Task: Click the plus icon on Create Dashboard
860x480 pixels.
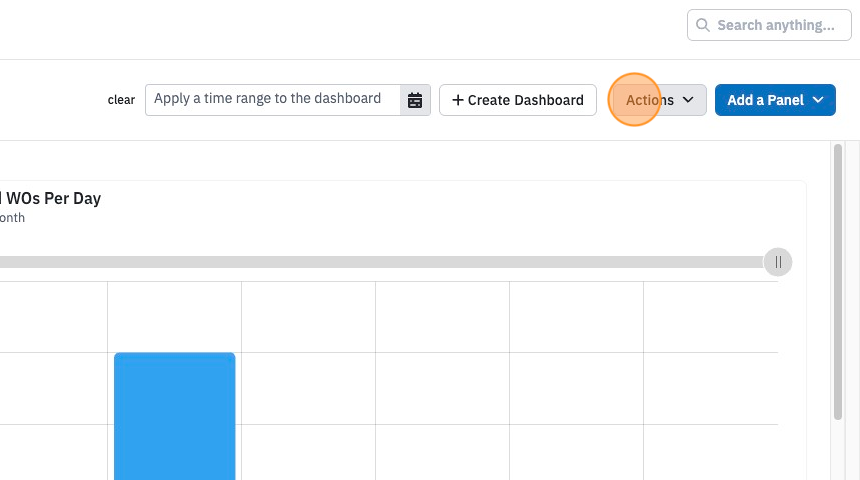Action: click(x=457, y=100)
